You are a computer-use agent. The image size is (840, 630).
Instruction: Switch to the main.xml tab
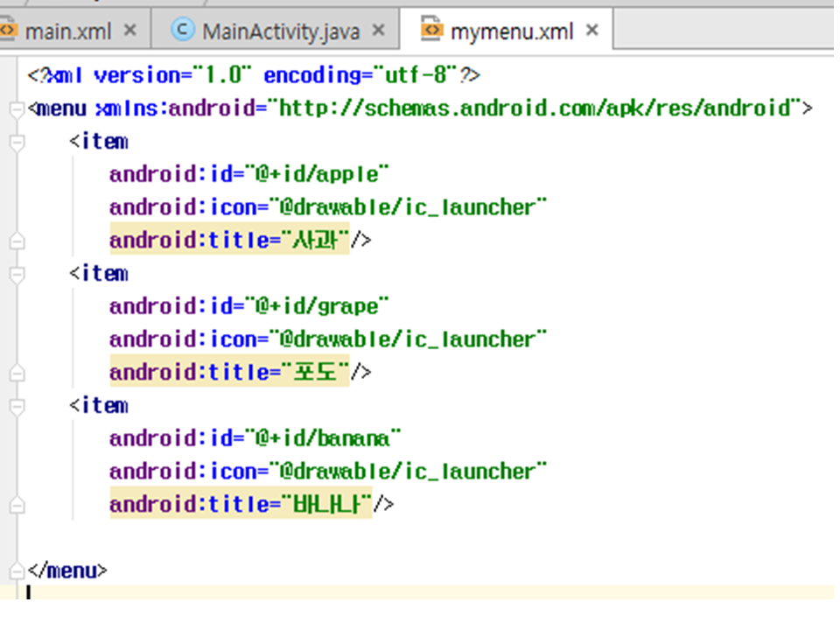click(x=67, y=31)
